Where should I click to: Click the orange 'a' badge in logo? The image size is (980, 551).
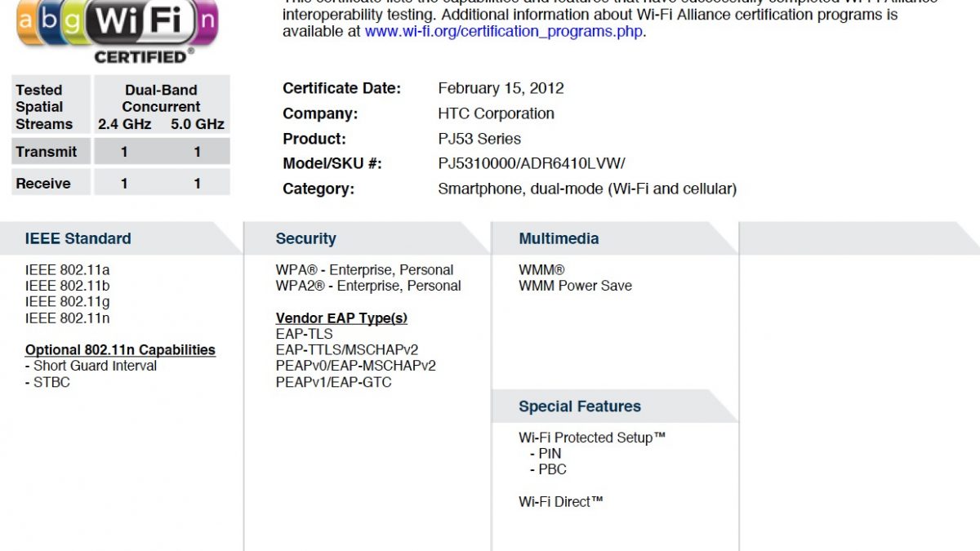25,20
